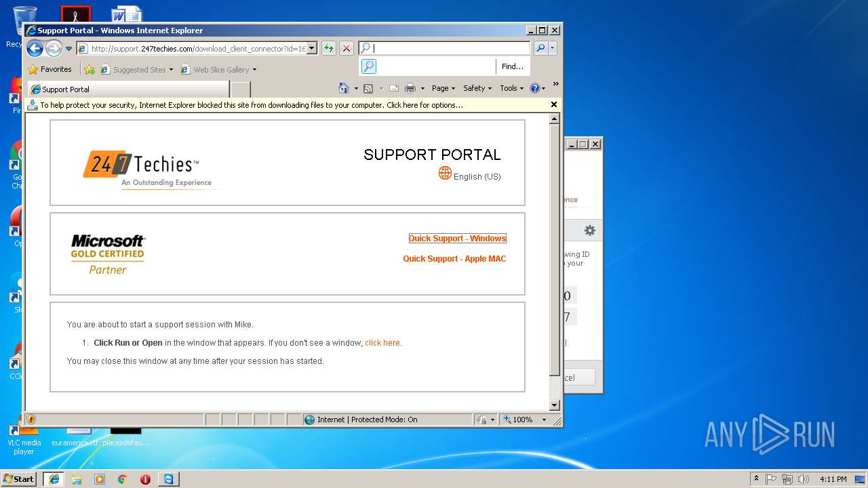
Task: Click the Action Center flag tray icon
Action: [x=772, y=479]
